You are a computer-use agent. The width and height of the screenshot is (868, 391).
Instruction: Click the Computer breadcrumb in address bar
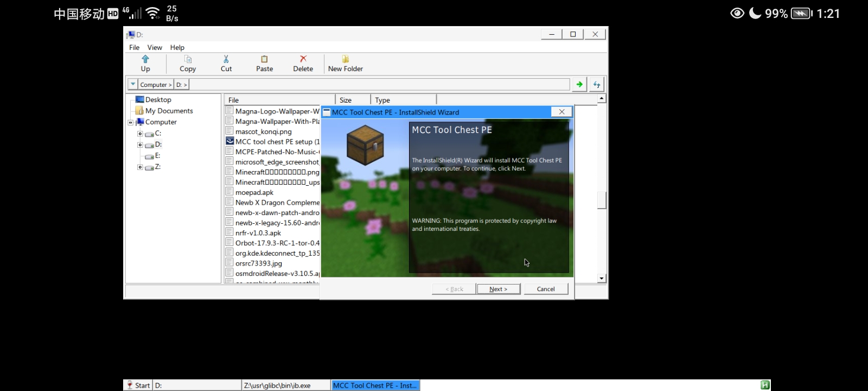[156, 85]
